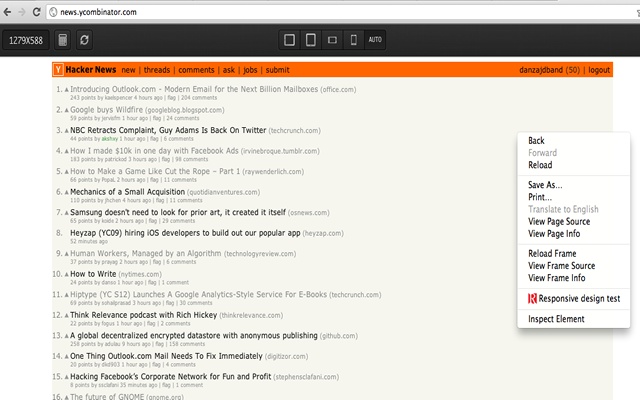Choose View Page Info in the context menu
Viewport: 640px width, 400px height.
click(x=554, y=234)
